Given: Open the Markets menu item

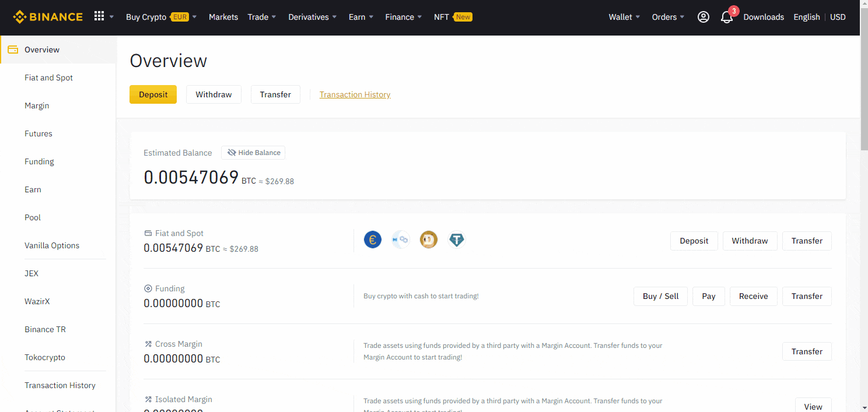Looking at the screenshot, I should tap(223, 17).
